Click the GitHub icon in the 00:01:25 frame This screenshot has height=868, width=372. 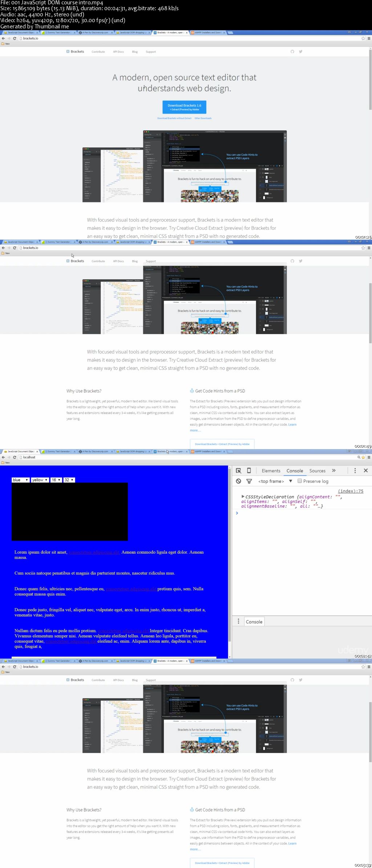pyautogui.click(x=292, y=52)
